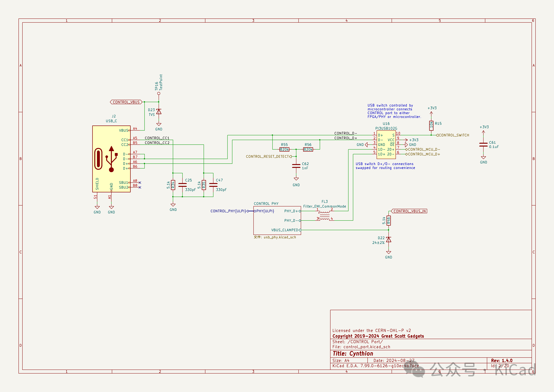554x392 pixels.
Task: Click the R34 5.1k resistor symbol
Action: pos(173,185)
